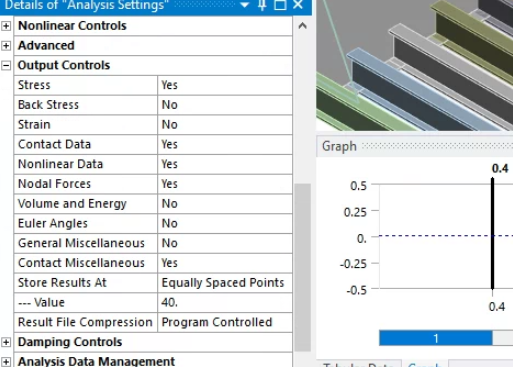The width and height of the screenshot is (513, 367).
Task: Expand the Nonlinear Controls section
Action: click(x=6, y=26)
